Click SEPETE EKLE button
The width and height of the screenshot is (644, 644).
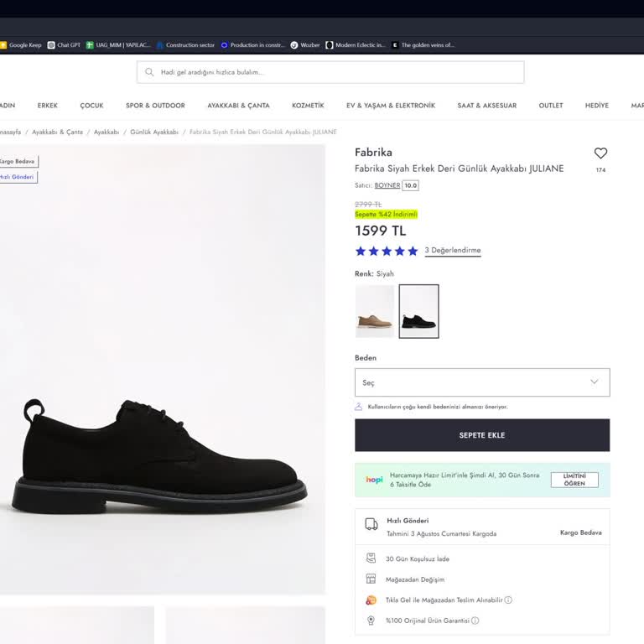coord(482,435)
